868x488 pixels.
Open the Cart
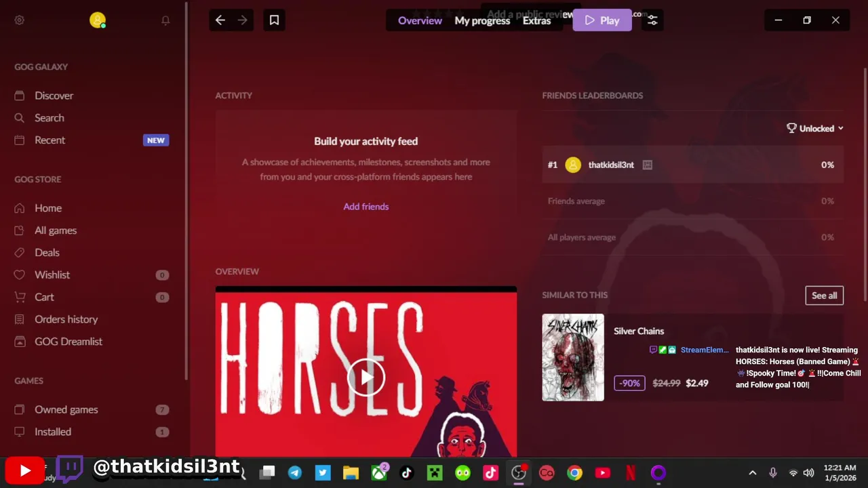[44, 297]
